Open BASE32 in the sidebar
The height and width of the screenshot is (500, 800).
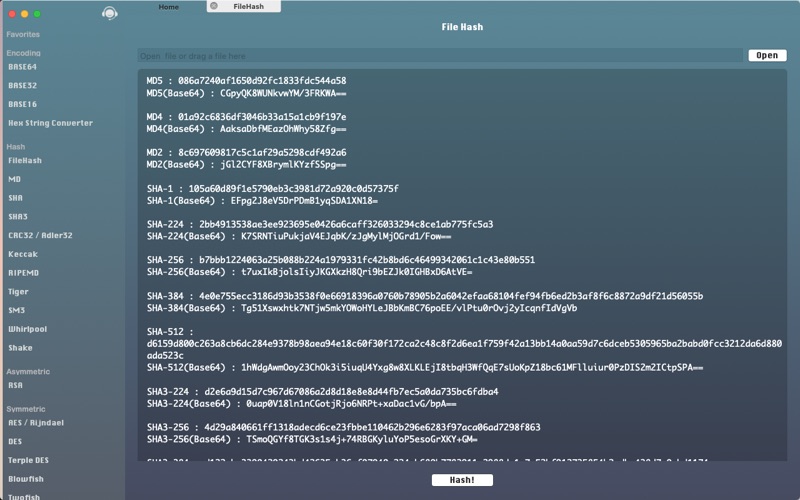tap(22, 85)
